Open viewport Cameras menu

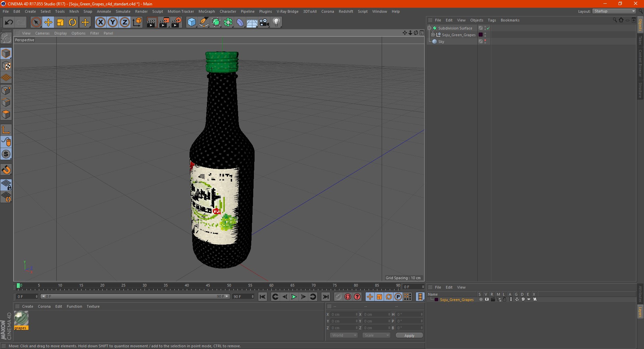(x=42, y=33)
